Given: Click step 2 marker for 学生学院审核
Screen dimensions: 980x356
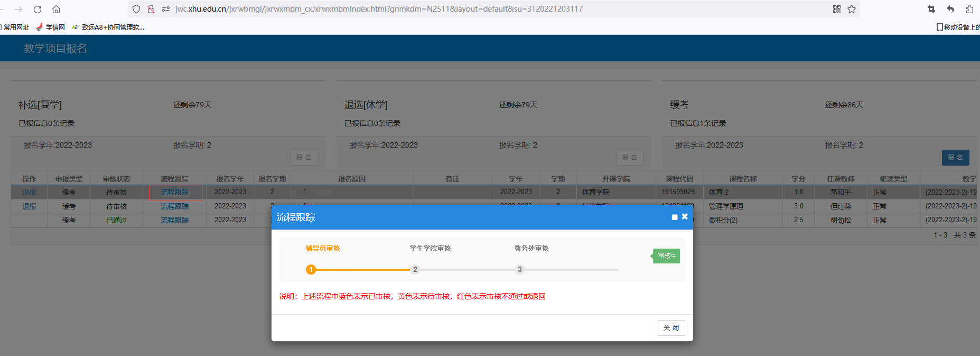Looking at the screenshot, I should click(x=415, y=270).
